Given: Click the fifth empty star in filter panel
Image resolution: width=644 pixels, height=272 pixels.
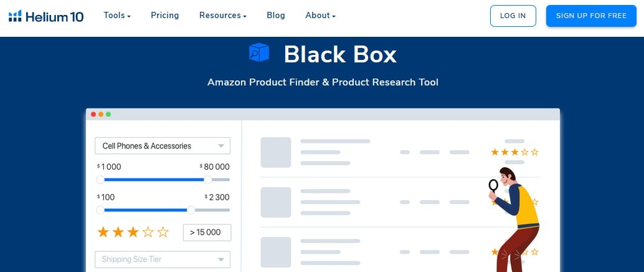Looking at the screenshot, I should click(x=163, y=232).
